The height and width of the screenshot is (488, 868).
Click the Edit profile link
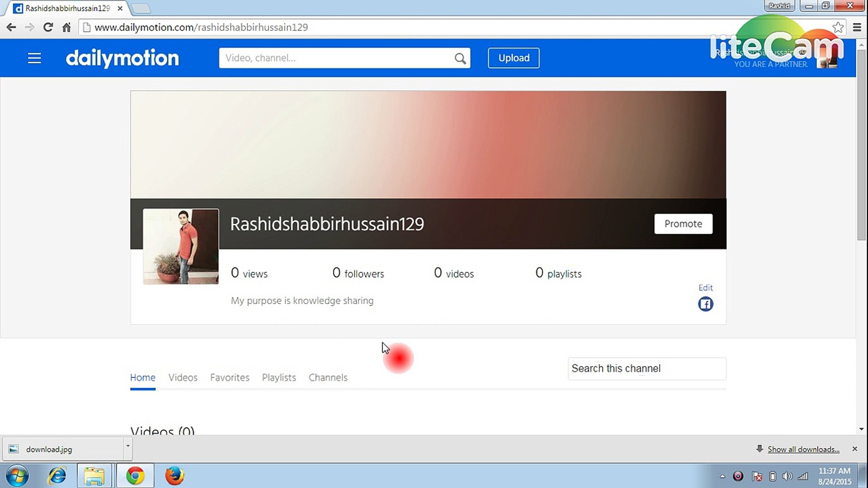[x=705, y=288]
